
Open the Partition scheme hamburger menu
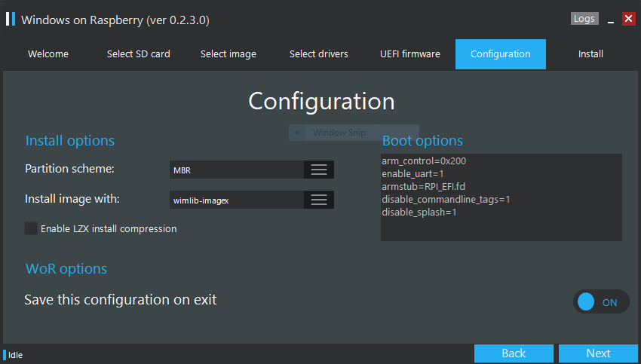click(x=319, y=170)
